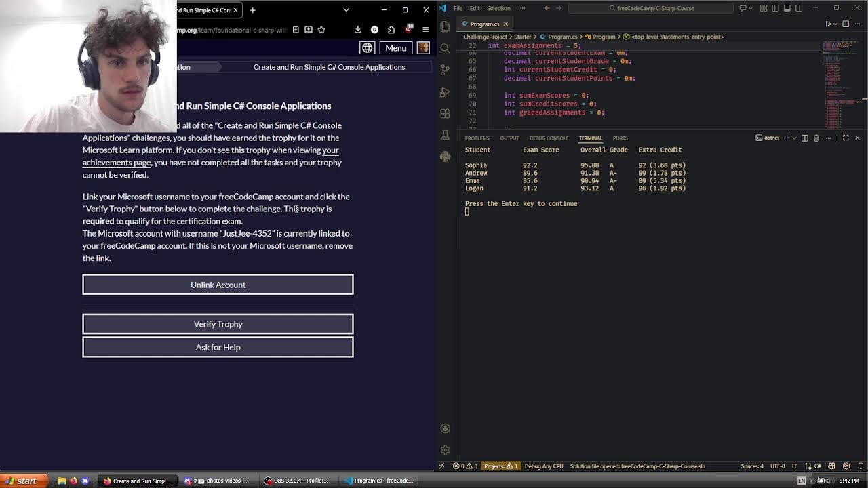This screenshot has width=868, height=488.
Task: Select C# language mode in status bar
Action: click(x=817, y=466)
